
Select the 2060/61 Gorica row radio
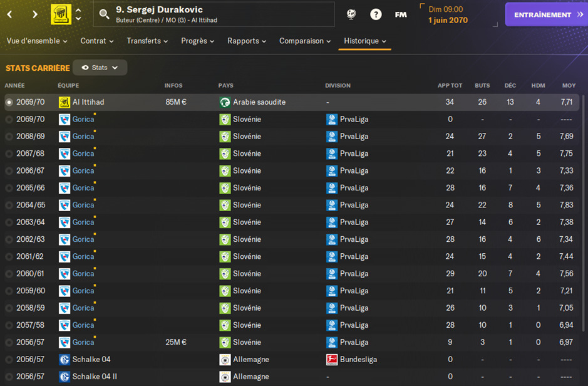coord(9,274)
